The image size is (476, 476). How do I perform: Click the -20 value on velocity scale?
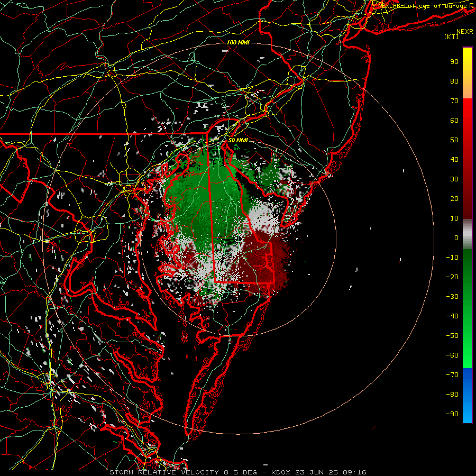click(x=452, y=277)
